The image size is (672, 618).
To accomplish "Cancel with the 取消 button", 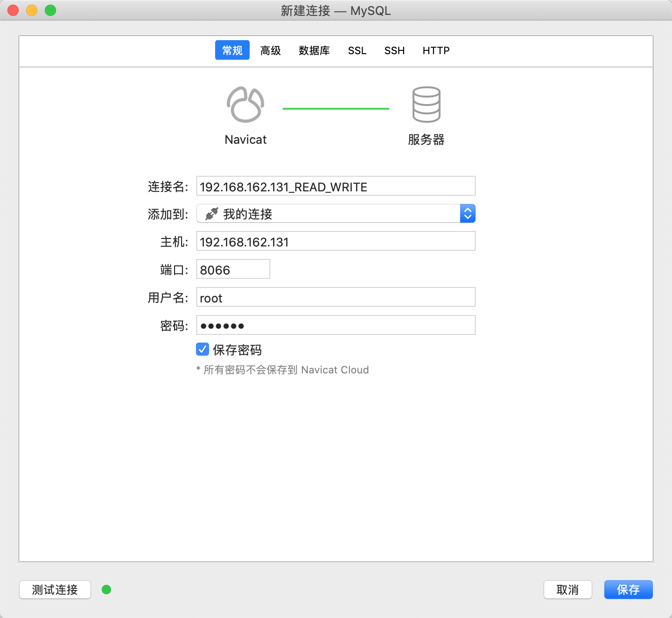I will 568,590.
